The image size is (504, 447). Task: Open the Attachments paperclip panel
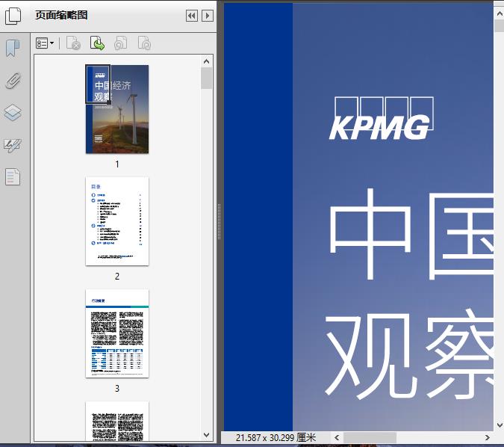click(13, 81)
